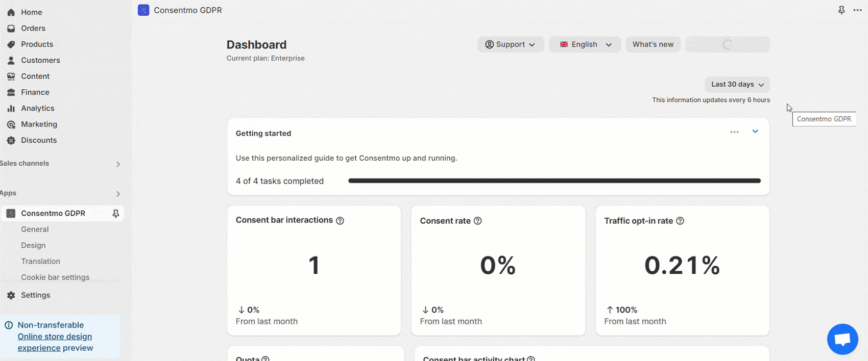Open General under Consentmo GDPR
The width and height of the screenshot is (868, 361).
point(35,229)
